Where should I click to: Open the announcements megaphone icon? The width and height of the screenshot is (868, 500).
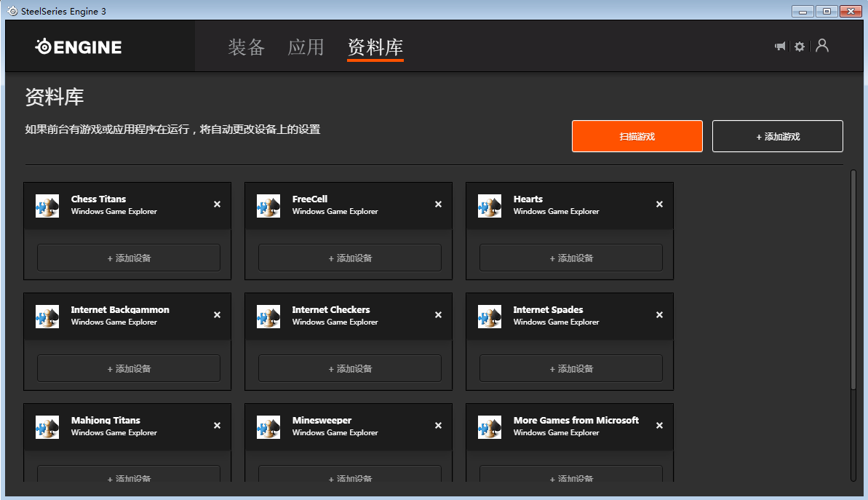pyautogui.click(x=780, y=47)
